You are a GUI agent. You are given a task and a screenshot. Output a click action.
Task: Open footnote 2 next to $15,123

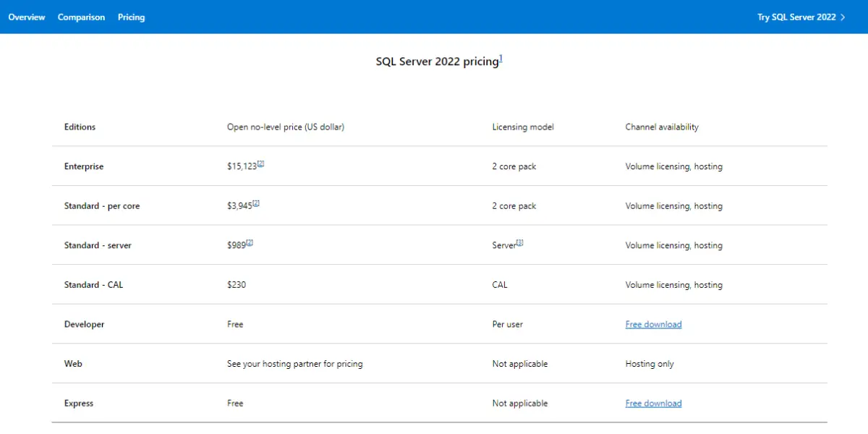pyautogui.click(x=260, y=163)
